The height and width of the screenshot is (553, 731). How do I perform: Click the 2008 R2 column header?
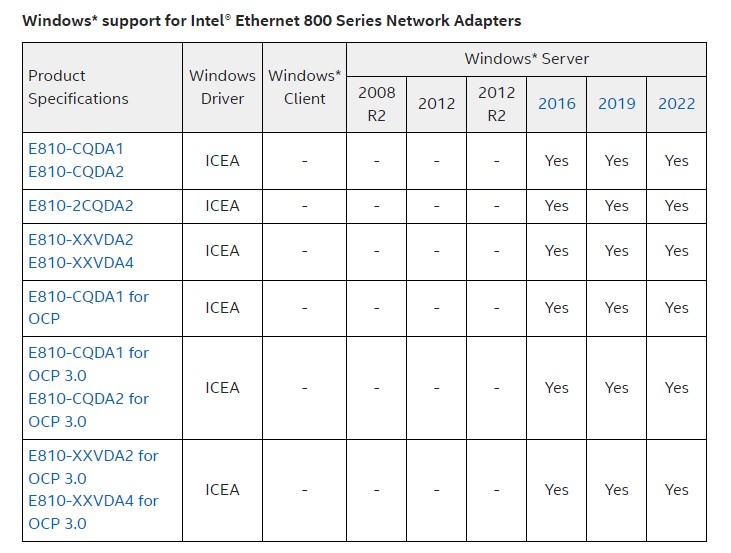click(x=377, y=103)
